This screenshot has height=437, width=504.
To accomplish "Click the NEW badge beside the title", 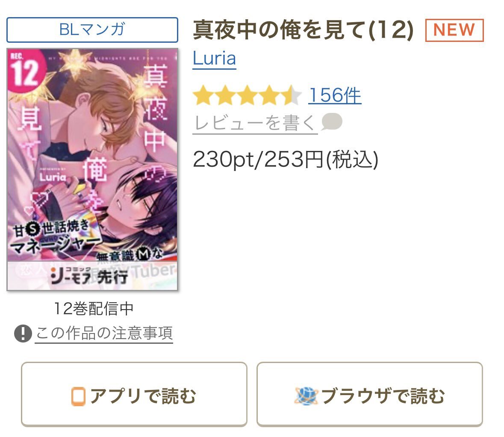I will [x=454, y=30].
